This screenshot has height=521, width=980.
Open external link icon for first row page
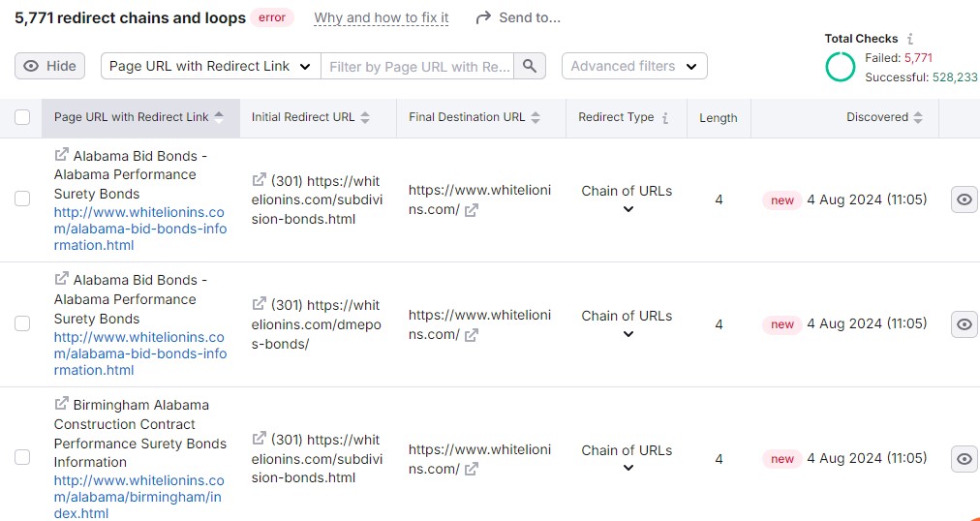click(62, 155)
